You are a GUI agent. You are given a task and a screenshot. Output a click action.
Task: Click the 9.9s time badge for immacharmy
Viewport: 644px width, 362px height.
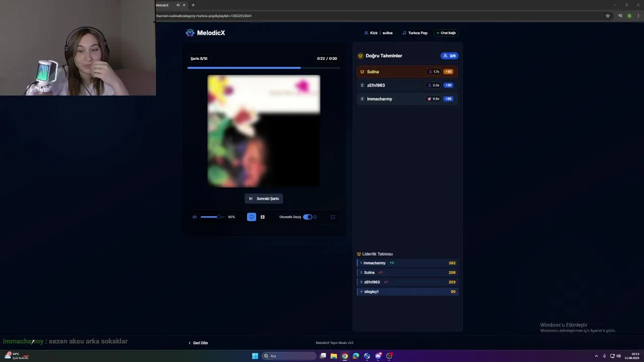point(433,99)
